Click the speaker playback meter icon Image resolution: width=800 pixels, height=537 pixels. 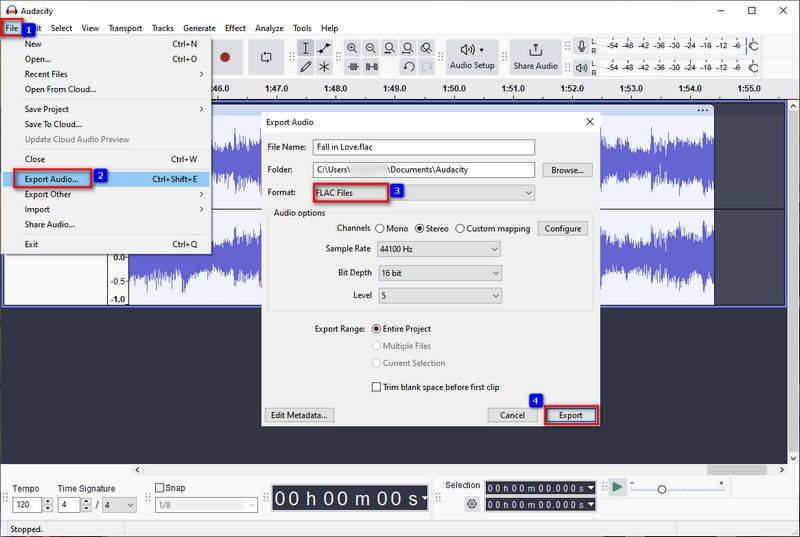[x=581, y=67]
